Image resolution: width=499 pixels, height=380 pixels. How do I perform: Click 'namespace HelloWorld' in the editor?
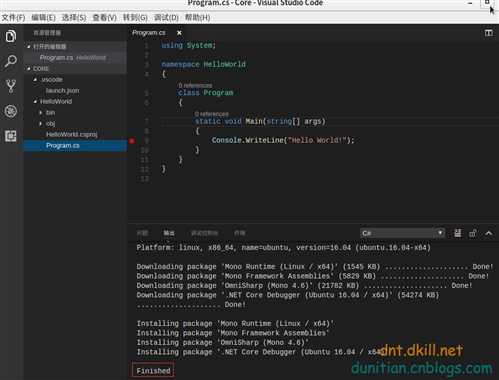pyautogui.click(x=203, y=64)
